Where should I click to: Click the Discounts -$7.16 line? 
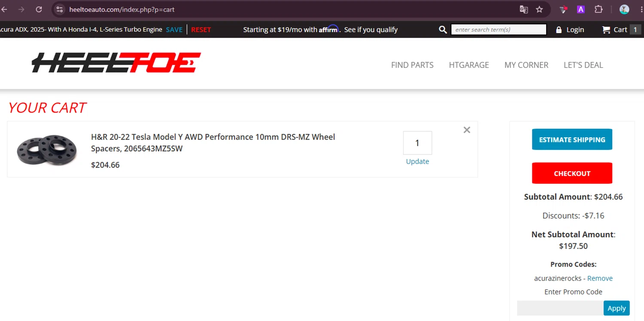[x=573, y=216]
